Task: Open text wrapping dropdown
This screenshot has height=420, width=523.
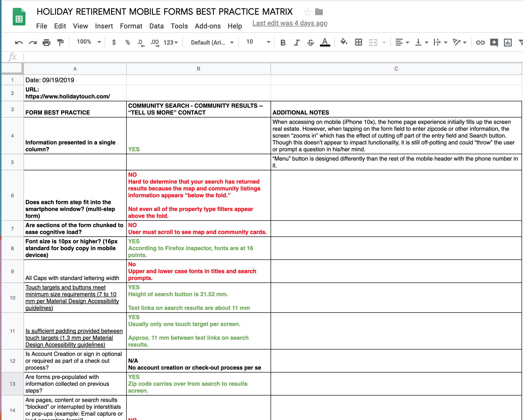Action: point(440,42)
